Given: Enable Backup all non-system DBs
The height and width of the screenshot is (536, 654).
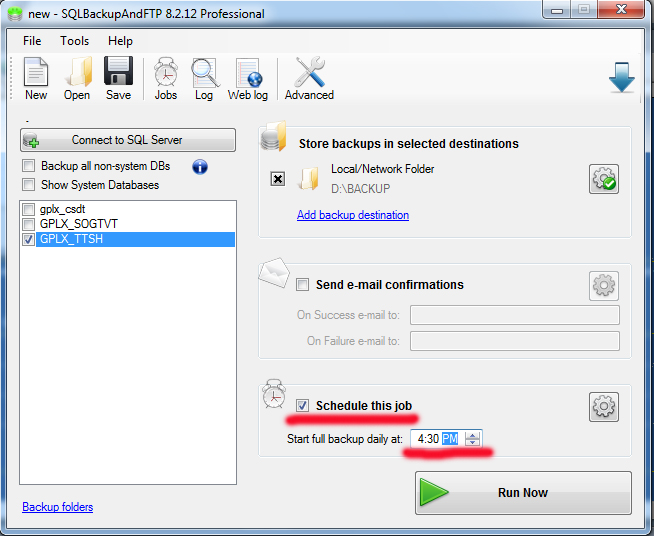Looking at the screenshot, I should [28, 166].
